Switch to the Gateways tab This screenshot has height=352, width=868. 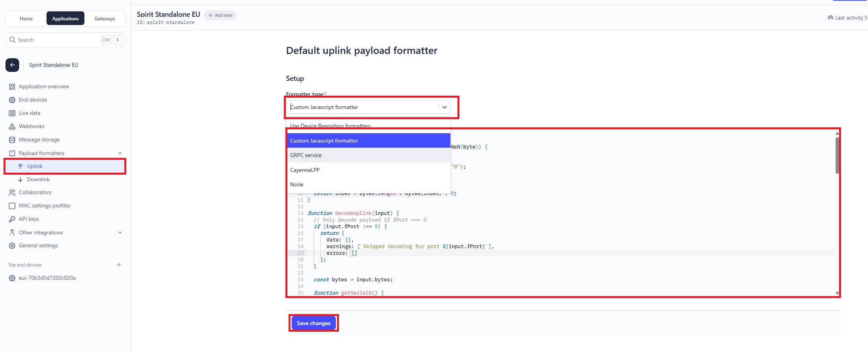(x=104, y=18)
